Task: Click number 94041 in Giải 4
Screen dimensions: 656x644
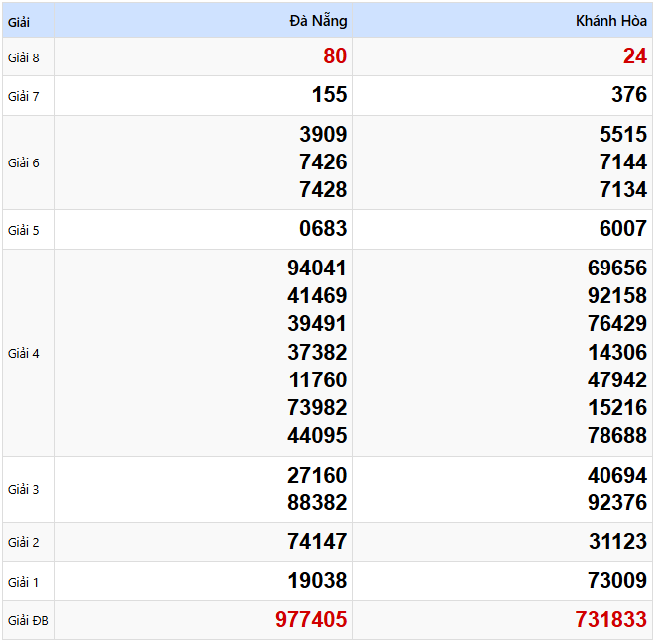Action: coord(317,268)
